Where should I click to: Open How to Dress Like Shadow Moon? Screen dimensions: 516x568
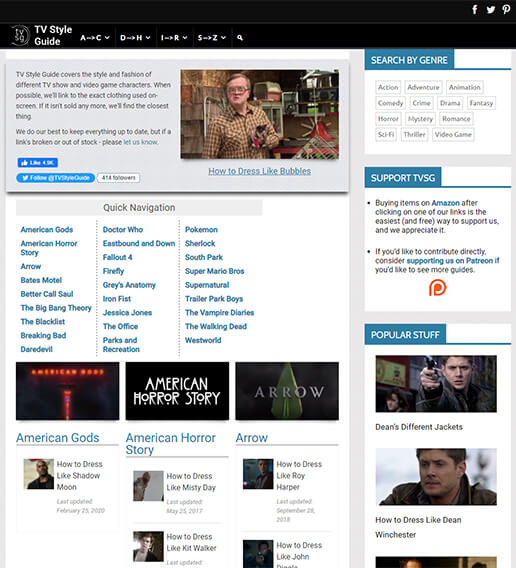(x=79, y=475)
